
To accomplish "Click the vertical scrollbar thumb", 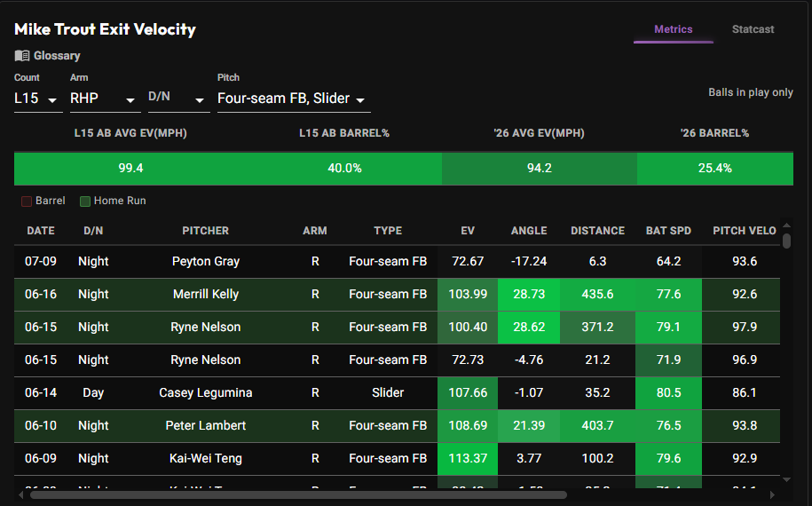I will [786, 241].
